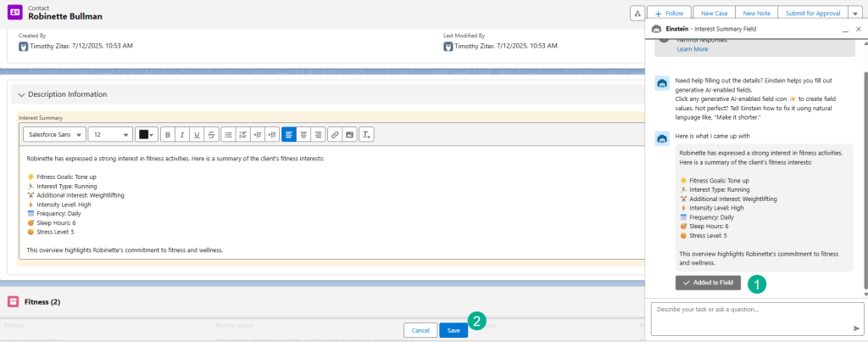Insert an image in the editor

click(349, 134)
